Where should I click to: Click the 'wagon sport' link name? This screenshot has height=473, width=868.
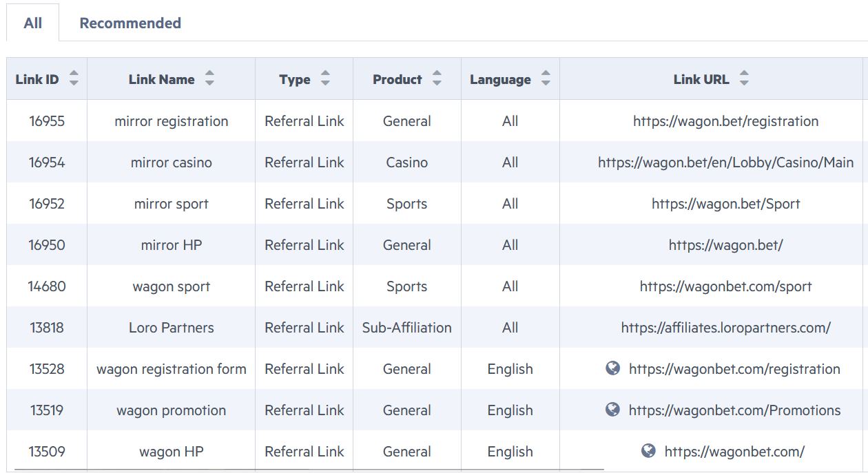coord(172,286)
